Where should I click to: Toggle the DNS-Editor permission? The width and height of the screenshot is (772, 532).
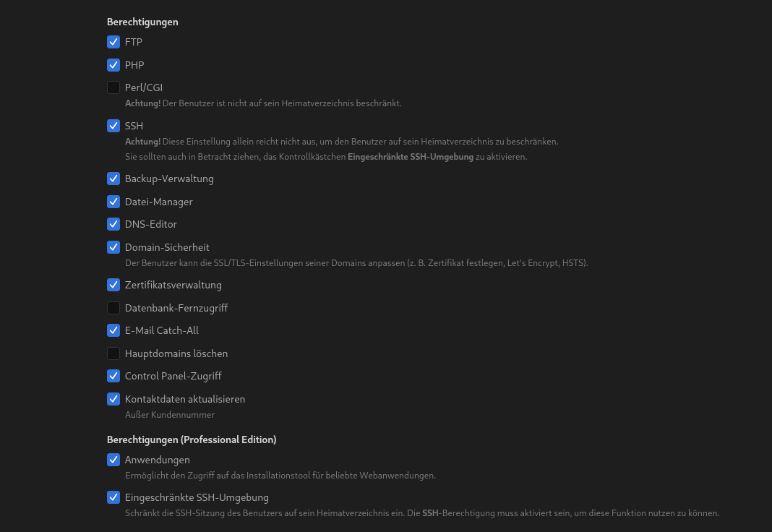pyautogui.click(x=113, y=224)
